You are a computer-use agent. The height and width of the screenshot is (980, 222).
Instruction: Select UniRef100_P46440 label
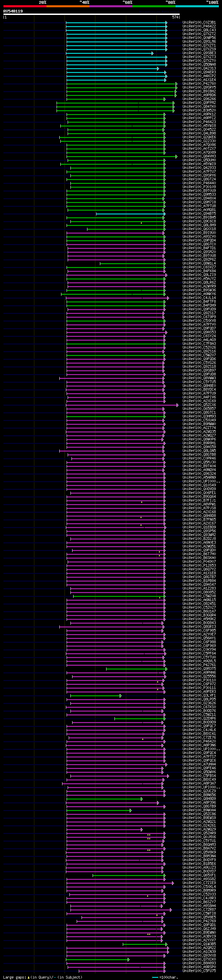[x=199, y=183]
